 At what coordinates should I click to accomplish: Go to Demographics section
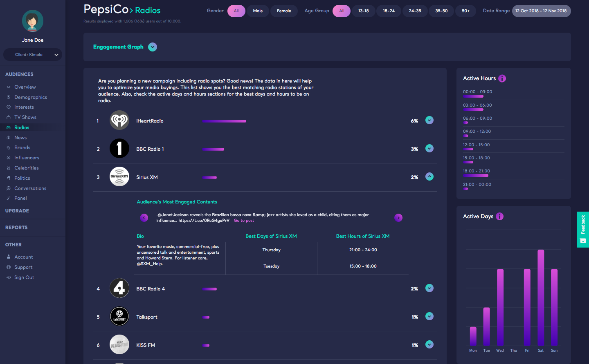[31, 97]
